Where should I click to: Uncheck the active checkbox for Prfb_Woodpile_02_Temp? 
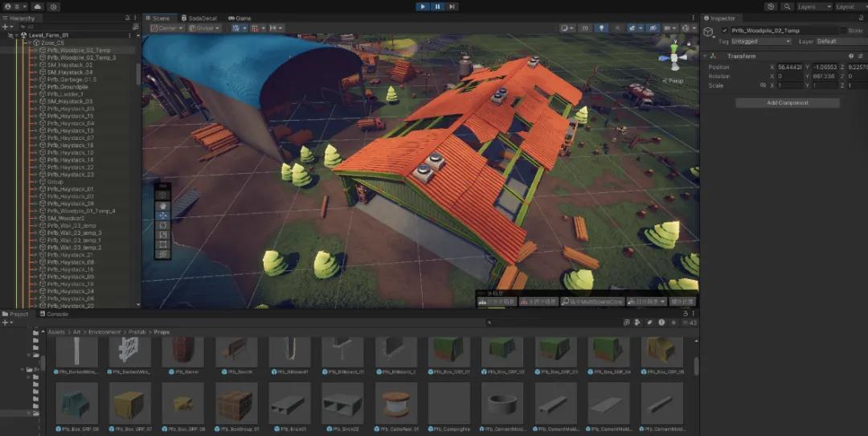(725, 31)
